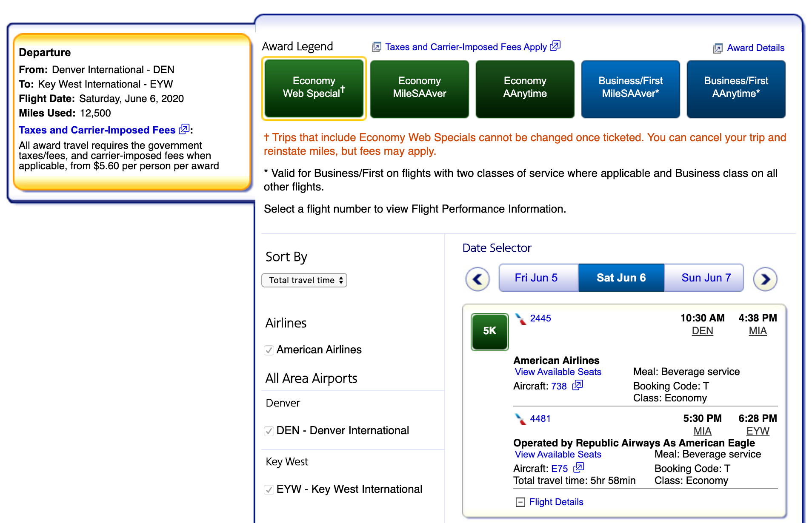Collapse the Flight Details section
Image resolution: width=812 pixels, height=523 pixels.
(x=520, y=502)
